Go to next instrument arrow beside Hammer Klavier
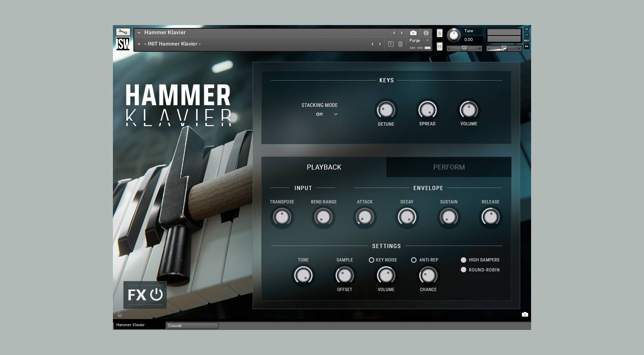The image size is (644, 355). [x=402, y=33]
